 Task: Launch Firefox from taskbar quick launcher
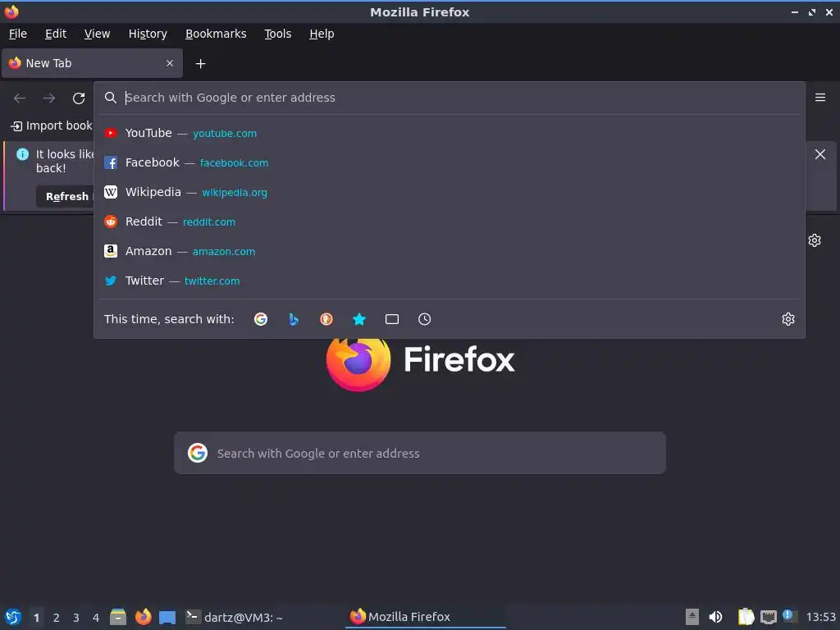click(x=143, y=617)
